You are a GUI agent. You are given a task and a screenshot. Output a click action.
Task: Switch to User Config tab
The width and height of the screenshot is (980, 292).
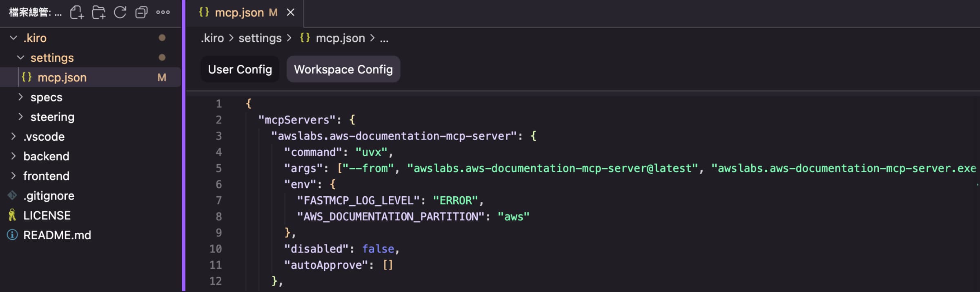(240, 69)
